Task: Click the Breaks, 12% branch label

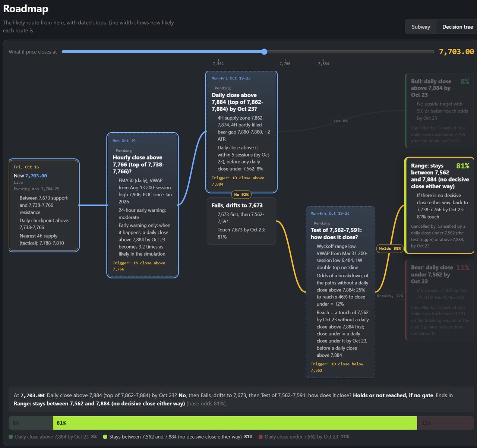Action: click(x=390, y=296)
